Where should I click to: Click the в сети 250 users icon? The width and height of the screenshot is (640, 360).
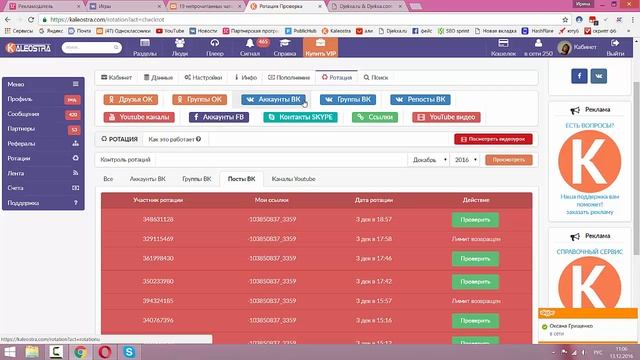pyautogui.click(x=538, y=47)
